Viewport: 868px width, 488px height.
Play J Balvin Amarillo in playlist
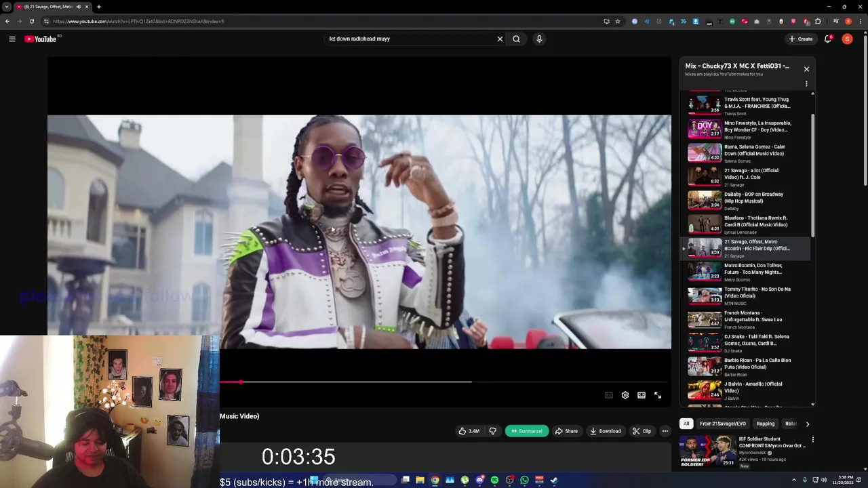(x=745, y=390)
